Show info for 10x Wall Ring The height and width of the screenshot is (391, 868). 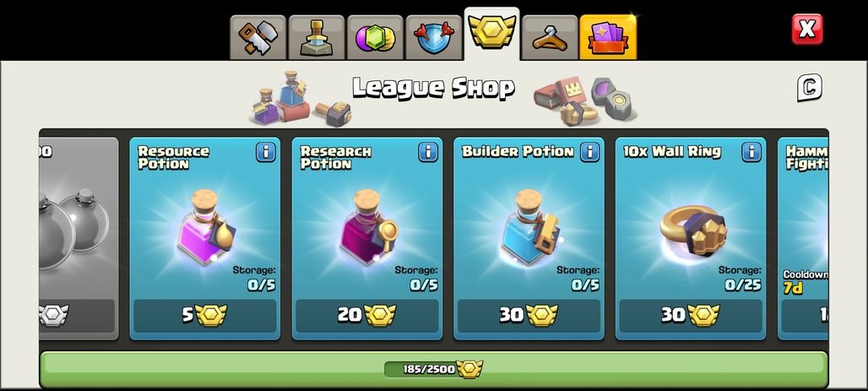point(751,152)
